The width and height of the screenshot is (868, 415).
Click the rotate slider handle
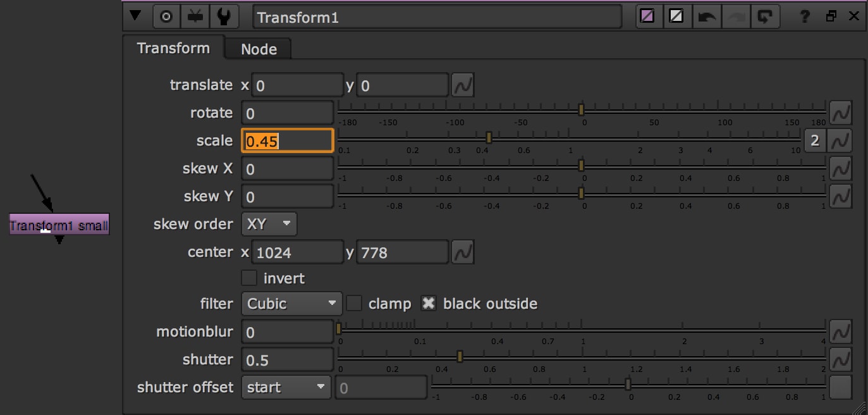tap(581, 110)
